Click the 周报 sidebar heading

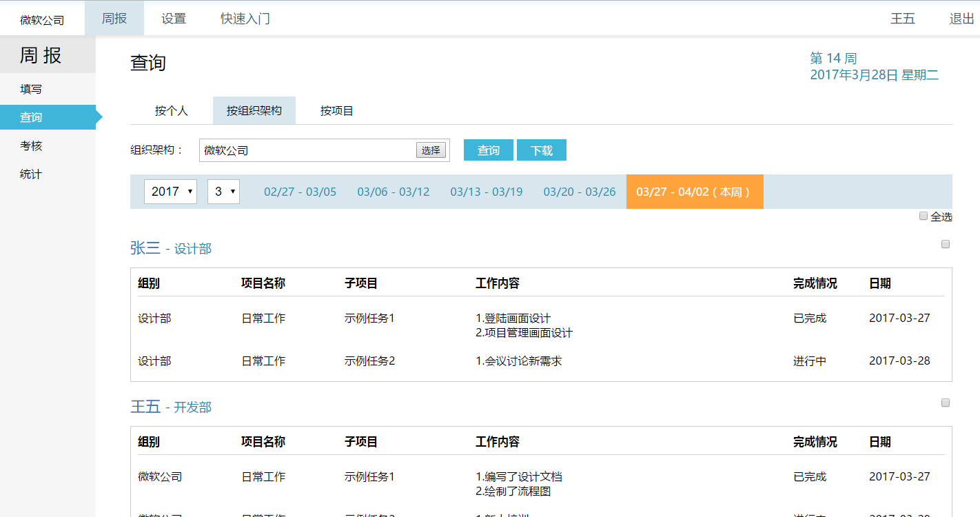[x=41, y=55]
